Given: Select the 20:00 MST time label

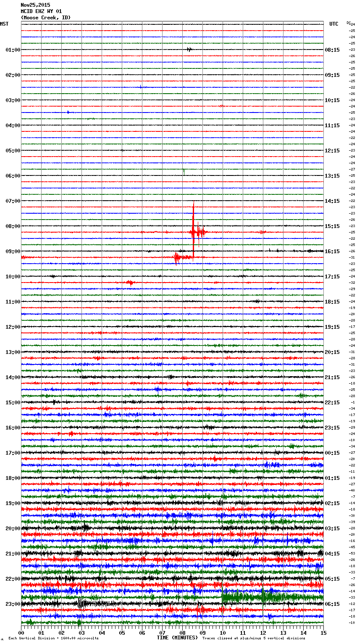Looking at the screenshot, I should pyautogui.click(x=13, y=529).
